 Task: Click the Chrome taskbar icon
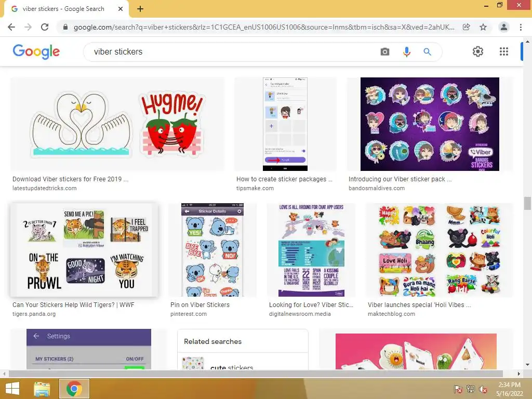click(x=74, y=389)
